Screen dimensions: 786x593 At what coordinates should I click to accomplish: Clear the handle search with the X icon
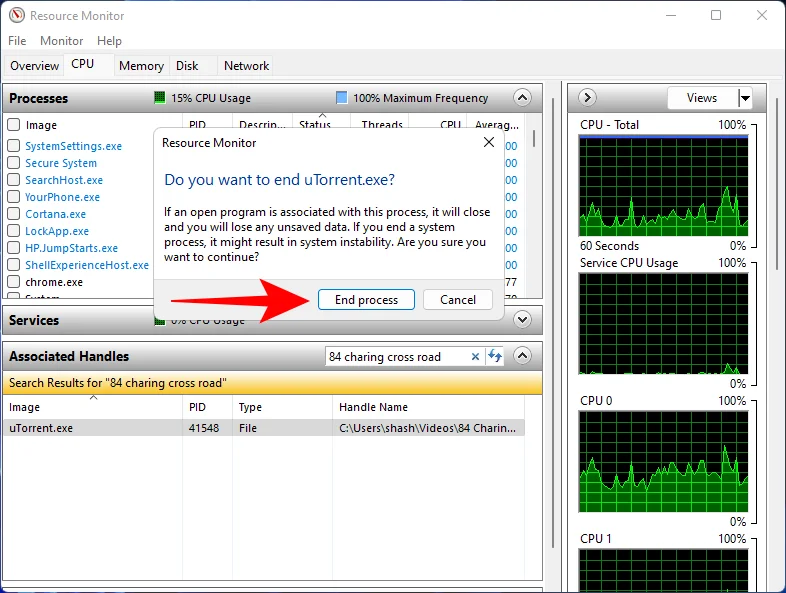coord(475,356)
